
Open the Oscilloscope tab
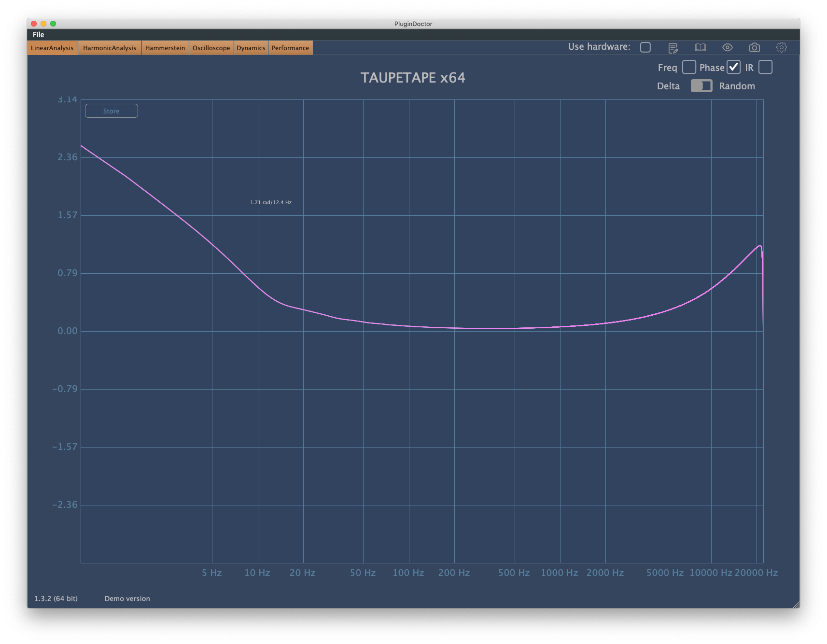211,48
